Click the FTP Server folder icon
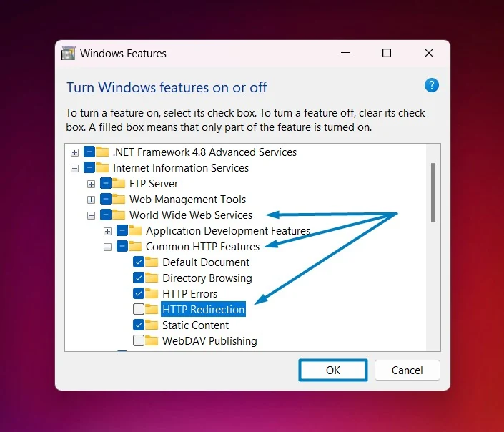 [119, 183]
